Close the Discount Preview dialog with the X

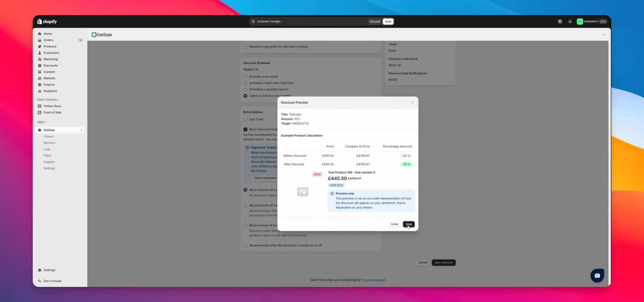tap(412, 102)
